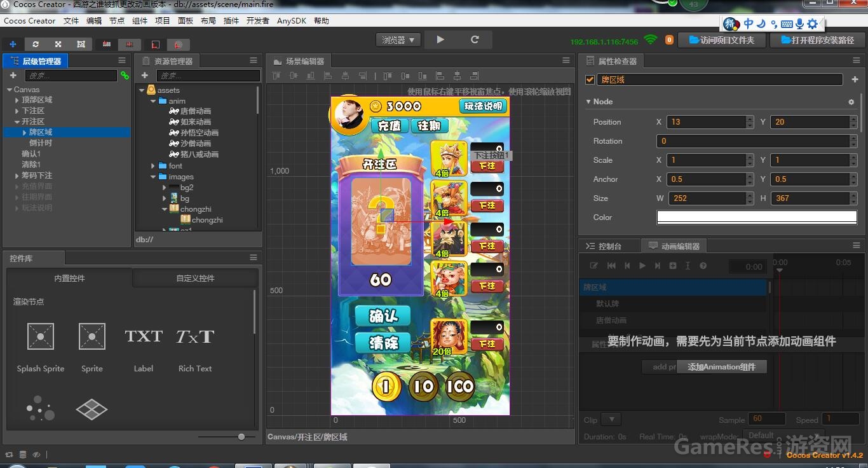
Task: Open the AnySDK menu
Action: point(292,20)
